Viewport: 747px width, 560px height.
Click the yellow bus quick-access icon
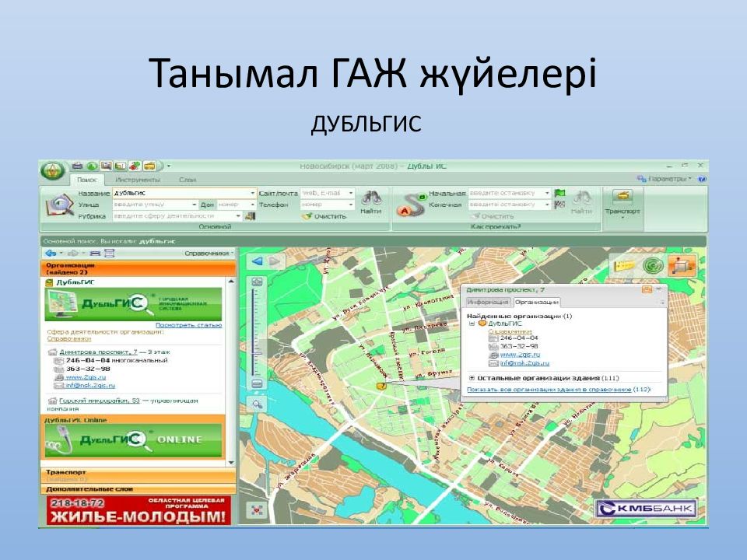[149, 166]
